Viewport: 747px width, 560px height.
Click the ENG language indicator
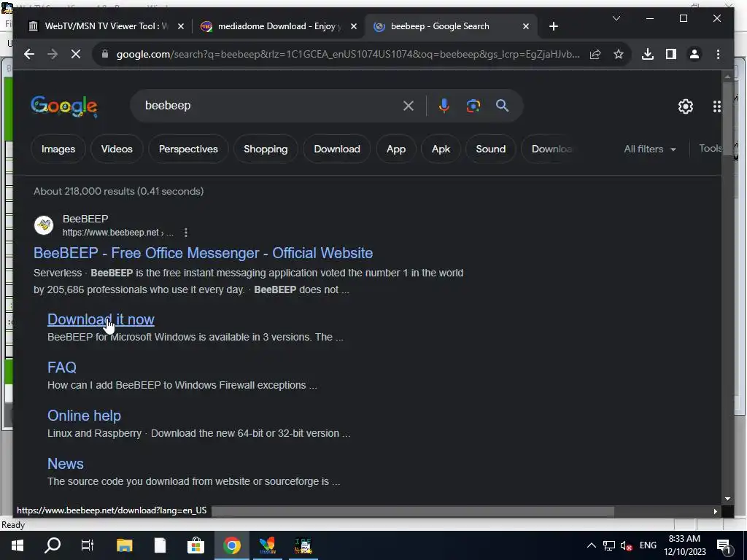[x=648, y=545]
